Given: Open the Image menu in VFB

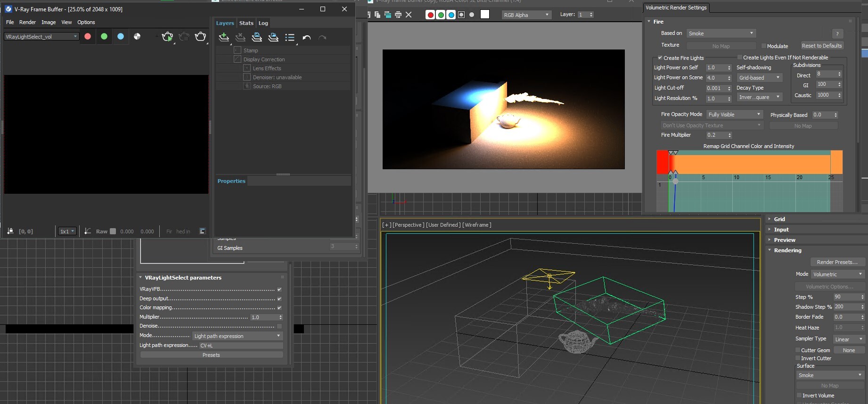Looking at the screenshot, I should tap(49, 22).
